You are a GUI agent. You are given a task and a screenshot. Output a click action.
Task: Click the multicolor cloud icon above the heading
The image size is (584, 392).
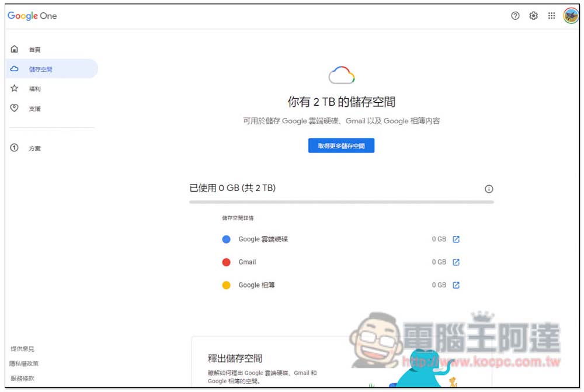(x=342, y=75)
